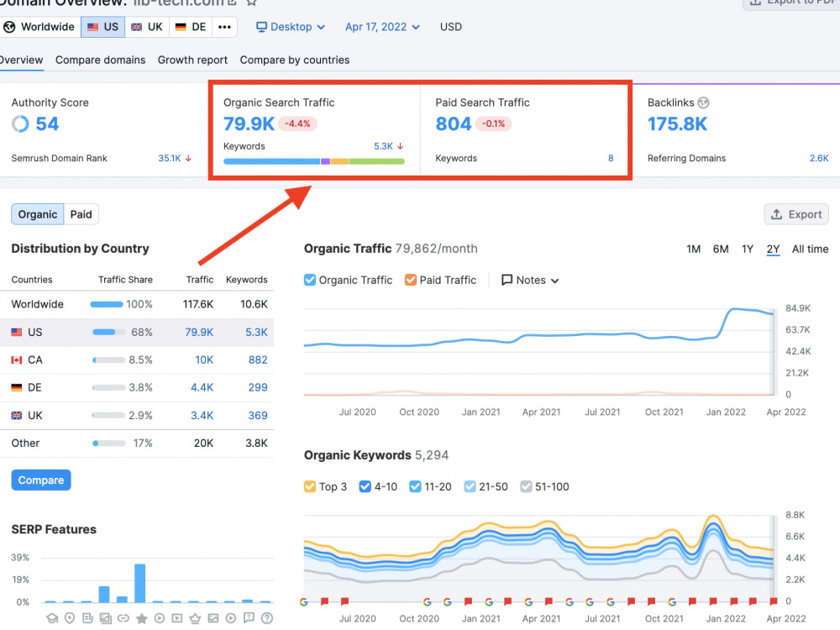
Task: Open the more countries ellipsis menu
Action: tap(224, 27)
